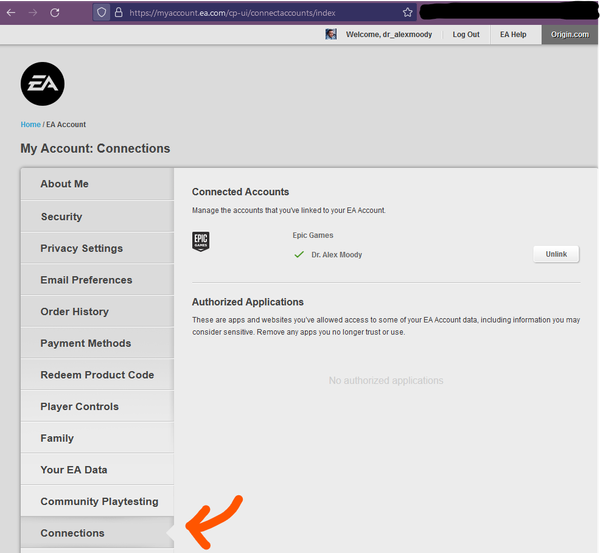
Task: Open the Security tab
Action: pos(97,217)
